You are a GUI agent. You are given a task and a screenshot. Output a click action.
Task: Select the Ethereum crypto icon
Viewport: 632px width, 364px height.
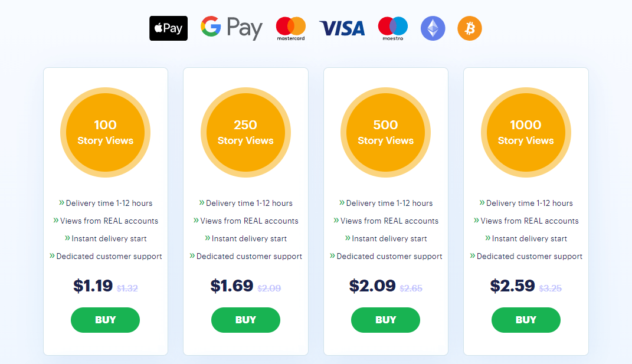point(433,28)
